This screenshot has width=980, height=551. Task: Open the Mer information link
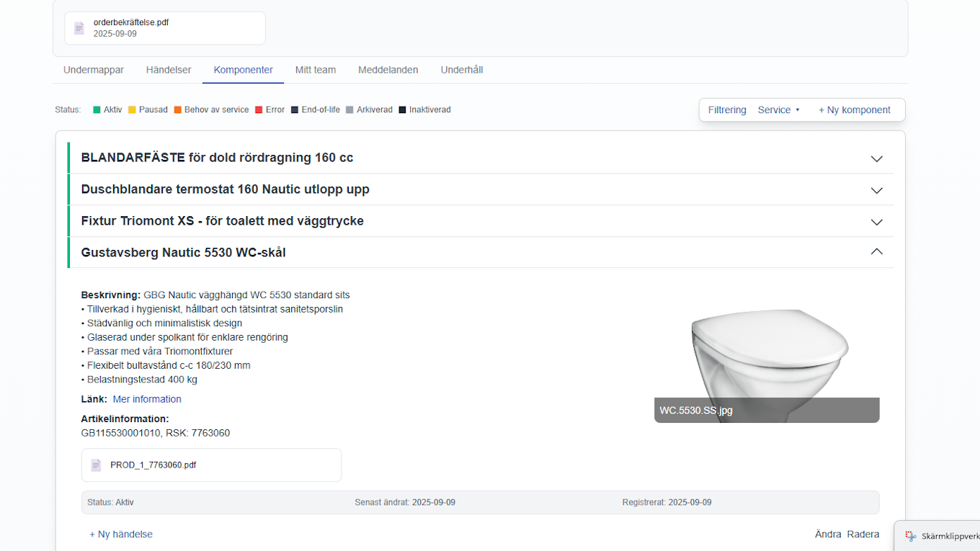(147, 399)
